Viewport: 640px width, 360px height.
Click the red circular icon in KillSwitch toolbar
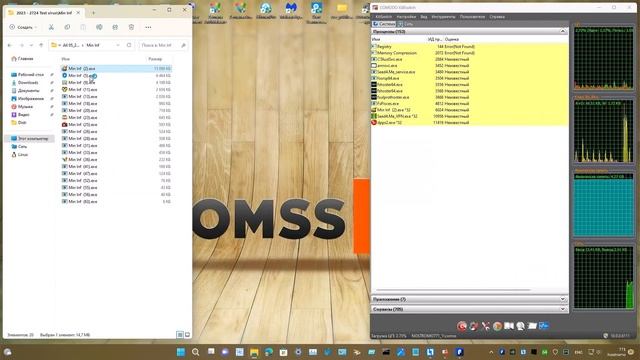point(462,326)
